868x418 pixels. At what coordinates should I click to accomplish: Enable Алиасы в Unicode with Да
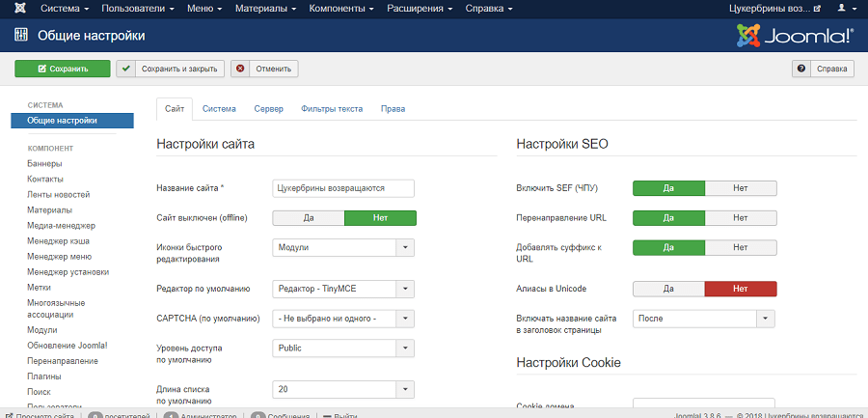668,289
